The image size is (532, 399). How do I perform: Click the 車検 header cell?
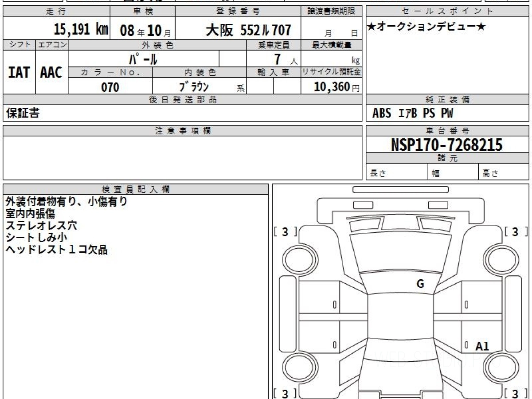(x=142, y=12)
